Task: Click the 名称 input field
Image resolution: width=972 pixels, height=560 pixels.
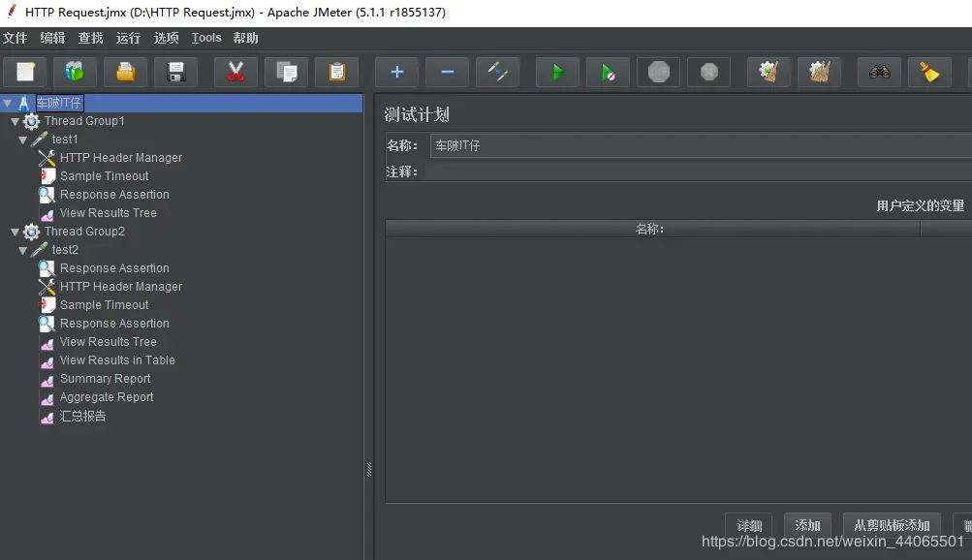Action: click(x=701, y=145)
